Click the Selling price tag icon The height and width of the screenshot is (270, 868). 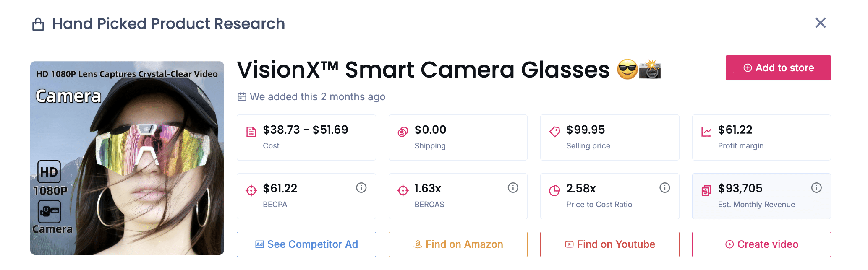(555, 130)
